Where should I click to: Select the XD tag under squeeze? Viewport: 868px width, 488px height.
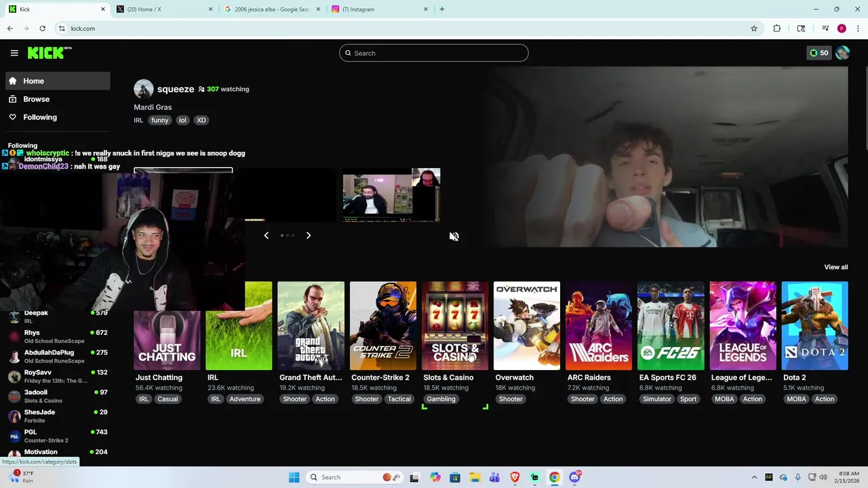tap(201, 120)
